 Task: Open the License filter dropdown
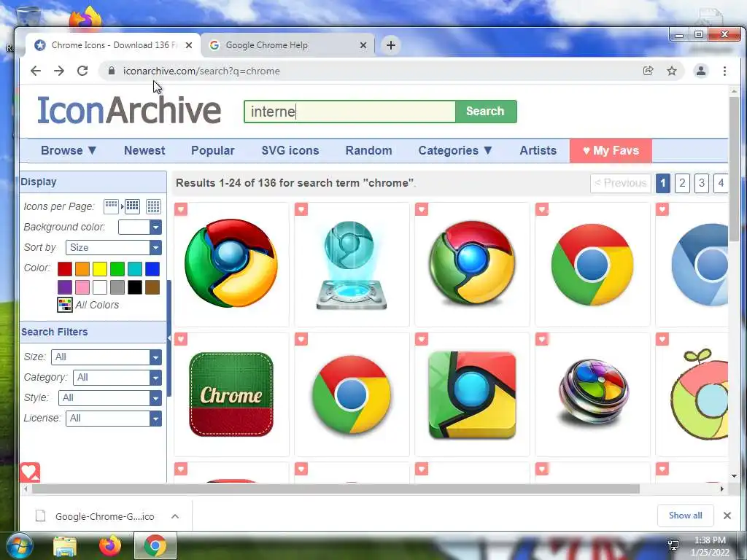(x=113, y=419)
